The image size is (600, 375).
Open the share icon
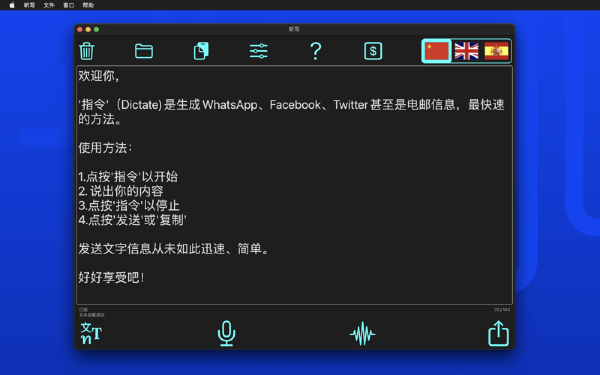[x=498, y=333]
